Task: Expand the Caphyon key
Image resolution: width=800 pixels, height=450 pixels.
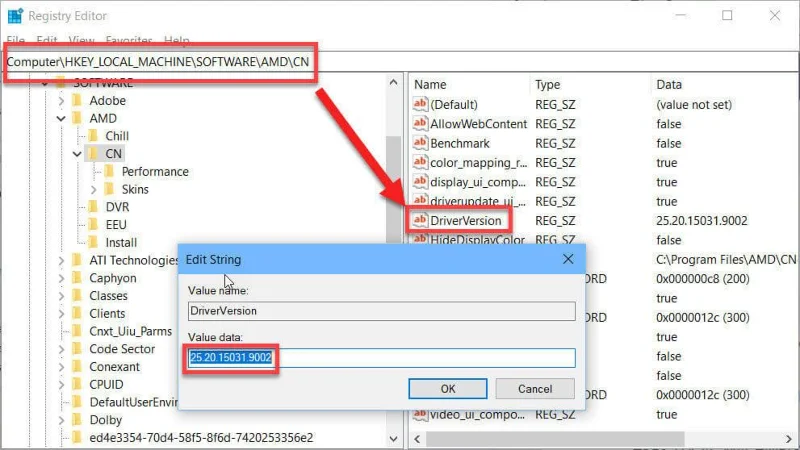Action: 61,278
